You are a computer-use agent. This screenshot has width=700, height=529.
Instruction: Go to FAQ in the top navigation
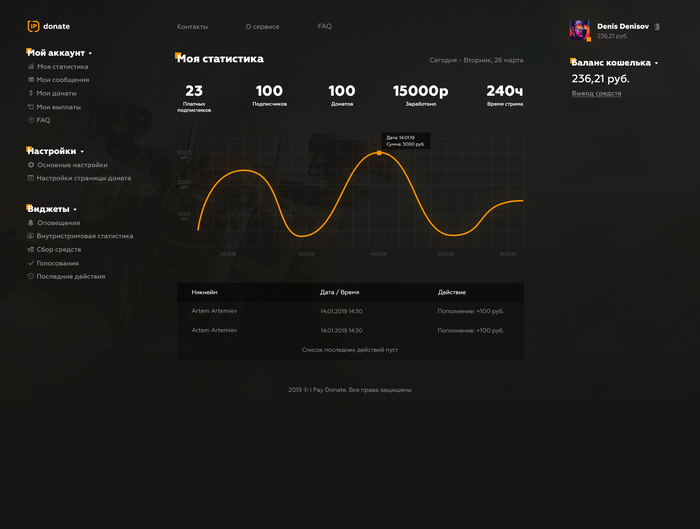pos(324,26)
